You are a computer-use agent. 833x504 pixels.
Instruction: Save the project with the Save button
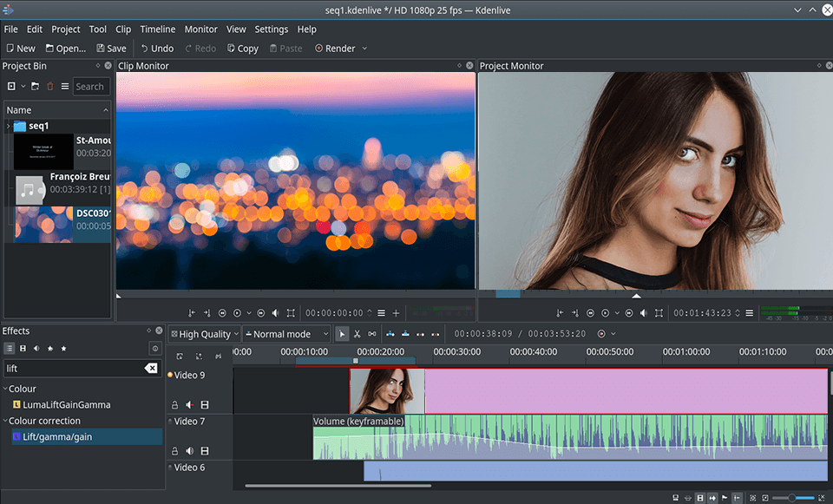[x=110, y=48]
